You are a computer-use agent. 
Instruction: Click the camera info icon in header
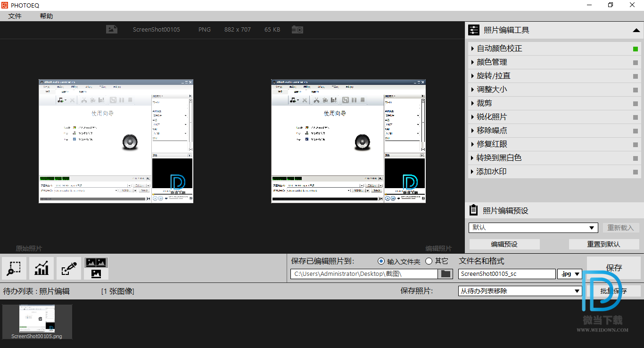[297, 29]
